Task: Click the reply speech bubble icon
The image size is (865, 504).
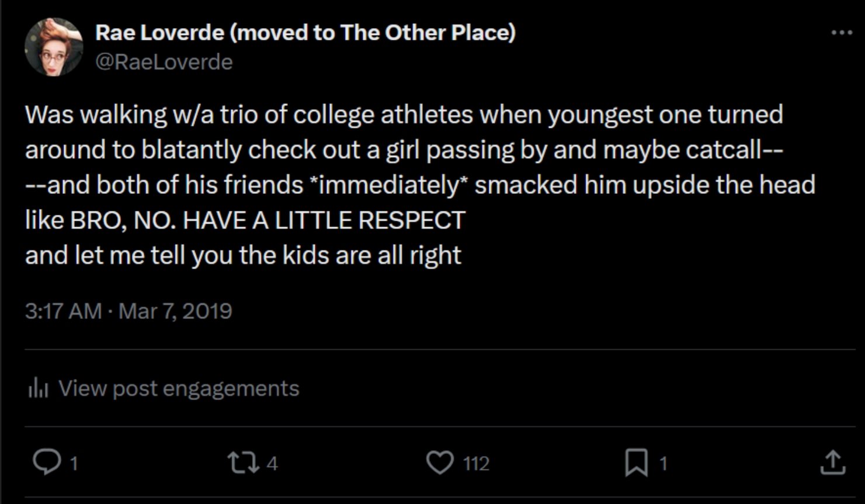Action: click(x=47, y=463)
